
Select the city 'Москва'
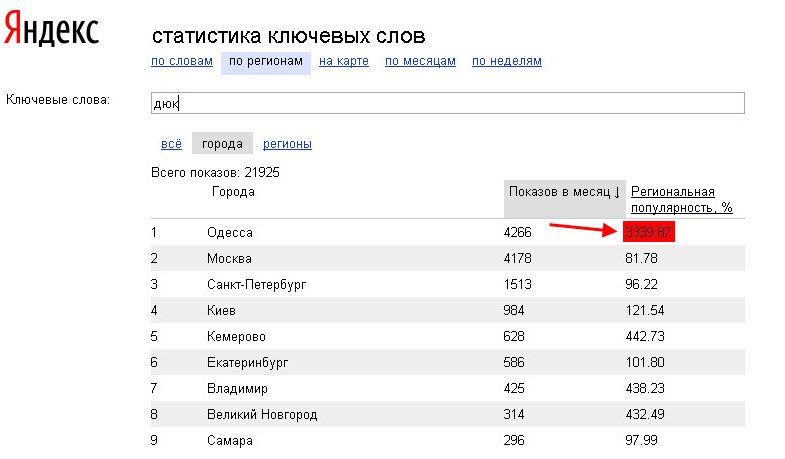[x=229, y=259]
